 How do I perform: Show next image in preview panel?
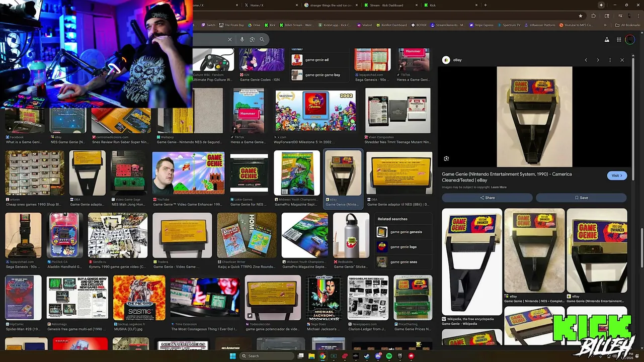click(598, 60)
